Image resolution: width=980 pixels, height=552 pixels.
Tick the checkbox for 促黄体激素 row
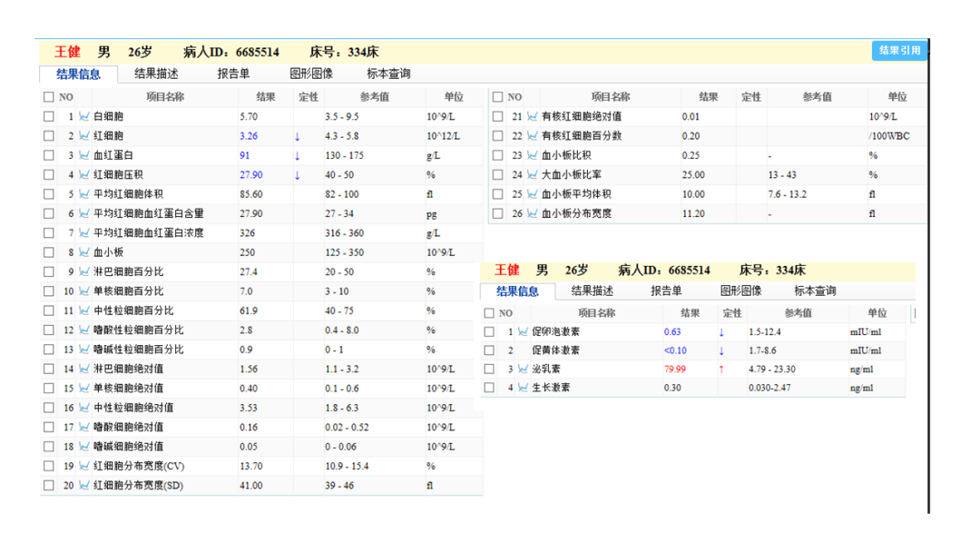[489, 350]
